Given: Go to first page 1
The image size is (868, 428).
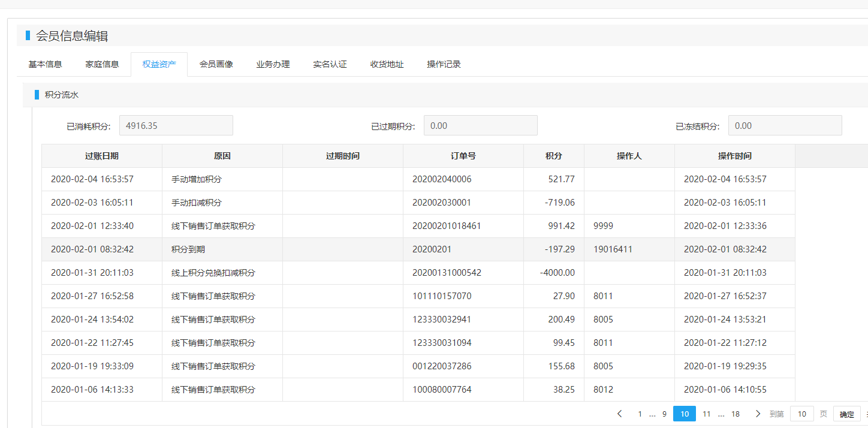Looking at the screenshot, I should (x=640, y=414).
